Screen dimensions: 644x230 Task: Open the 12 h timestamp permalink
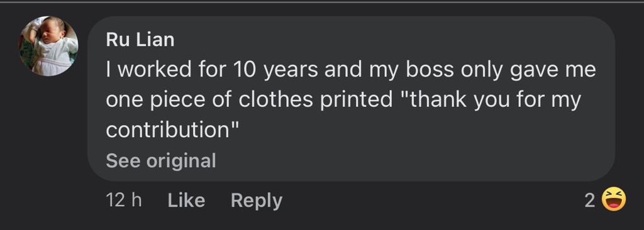pos(124,200)
